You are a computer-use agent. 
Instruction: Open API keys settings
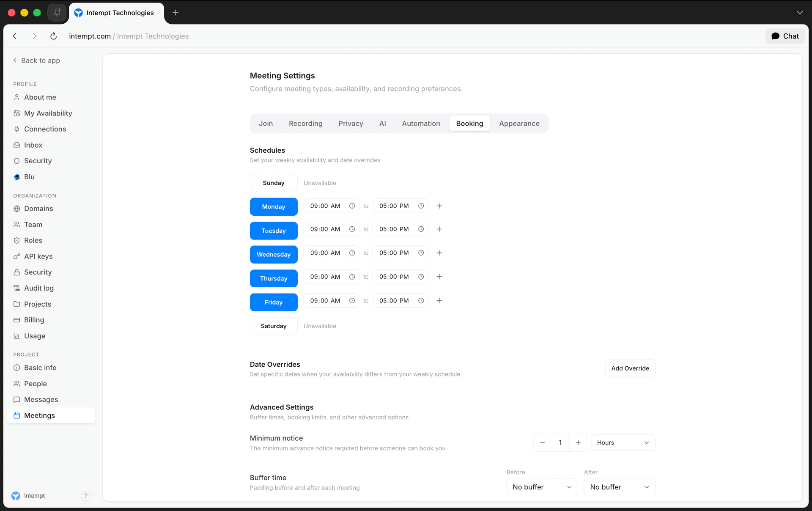pyautogui.click(x=51, y=256)
